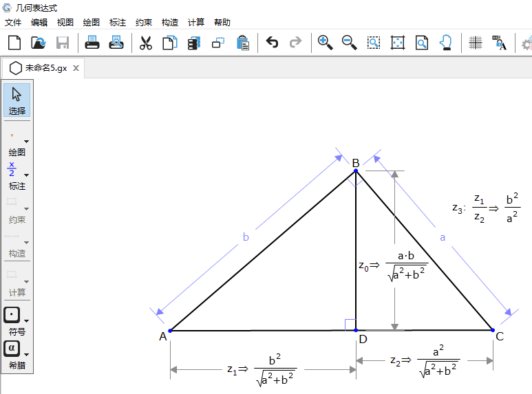Image resolution: width=532 pixels, height=394 pixels.
Task: Click the Undo arrow icon
Action: [273, 43]
